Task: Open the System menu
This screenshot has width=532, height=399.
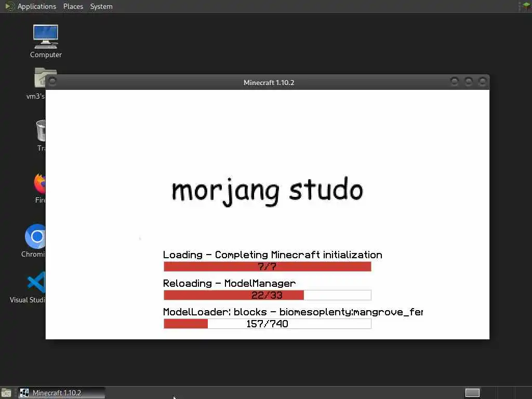Action: coord(101,6)
